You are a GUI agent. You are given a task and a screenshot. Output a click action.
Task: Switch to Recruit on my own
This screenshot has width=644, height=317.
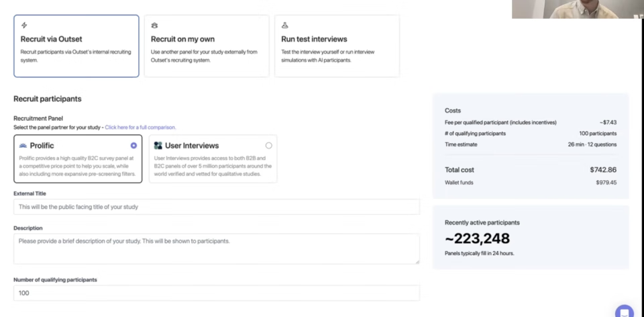coord(207,46)
